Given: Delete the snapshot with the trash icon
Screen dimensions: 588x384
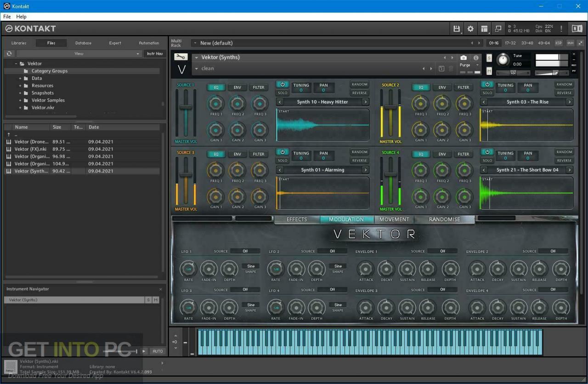Looking at the screenshot, I should click(x=451, y=69).
